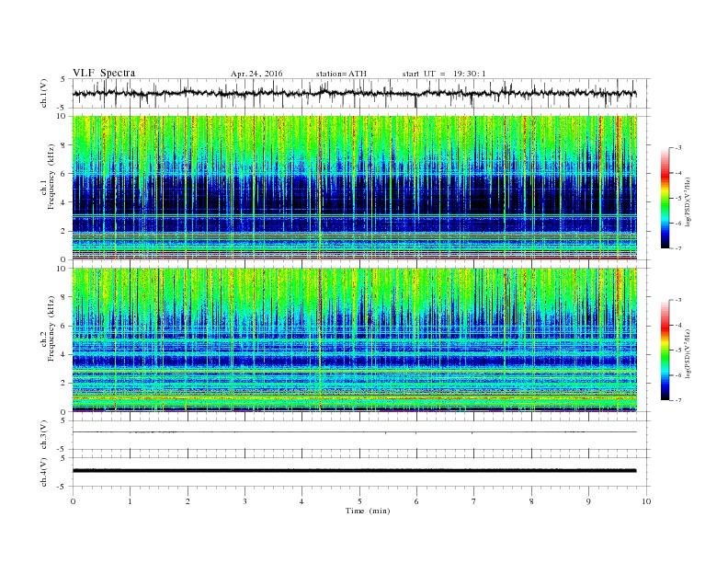The image size is (728, 563).
Task: Click the ch.2 frequency axis "2" tick label
Action: click(x=64, y=384)
